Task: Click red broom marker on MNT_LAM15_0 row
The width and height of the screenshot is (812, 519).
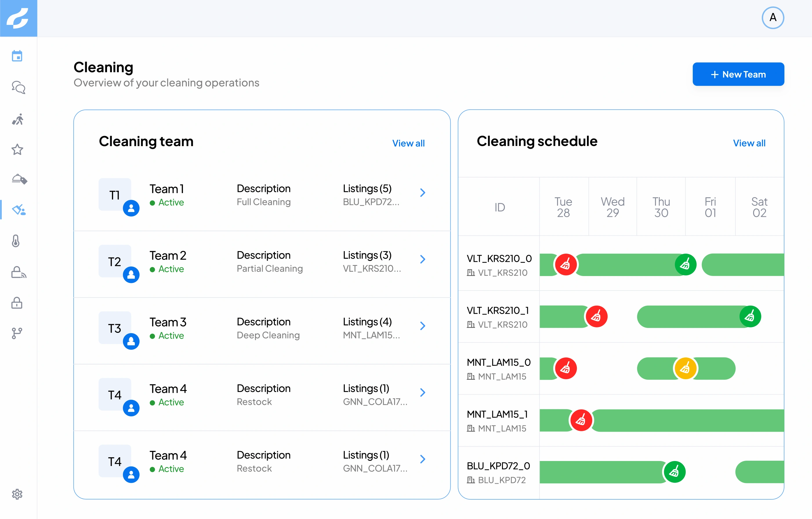Action: pos(565,369)
